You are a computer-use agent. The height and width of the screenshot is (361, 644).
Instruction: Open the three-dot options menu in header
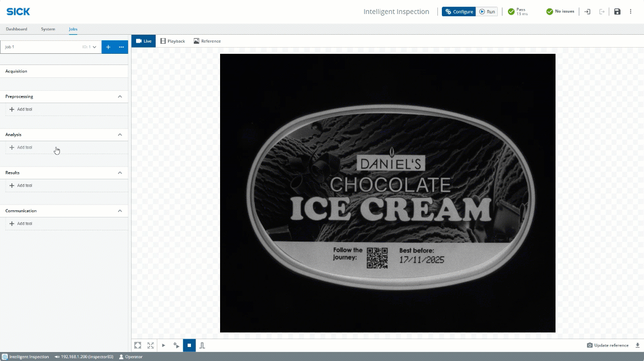[631, 12]
